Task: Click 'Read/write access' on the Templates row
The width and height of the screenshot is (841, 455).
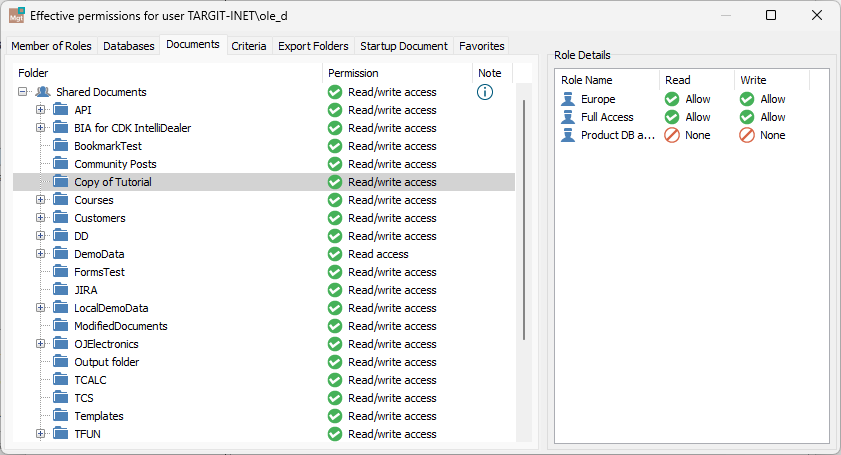Action: (392, 416)
